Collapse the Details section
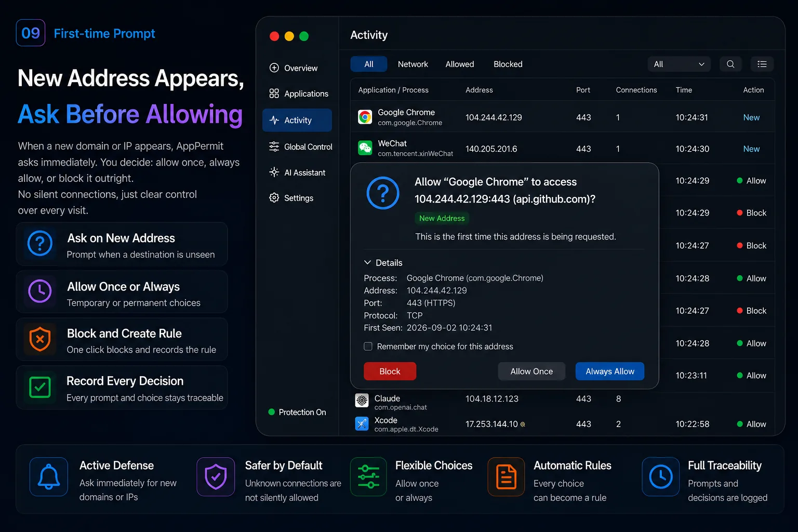 tap(383, 262)
